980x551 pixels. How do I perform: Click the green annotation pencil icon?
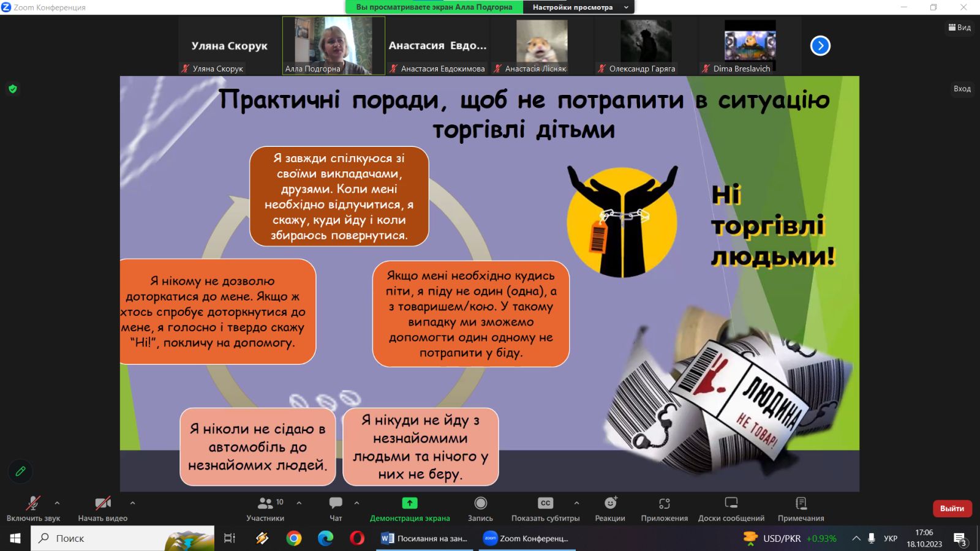pos(20,471)
